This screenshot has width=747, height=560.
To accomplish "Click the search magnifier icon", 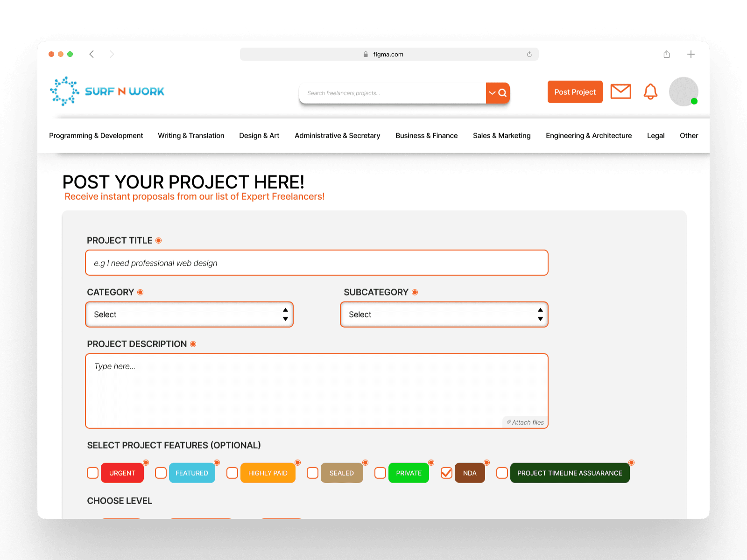I will (502, 92).
